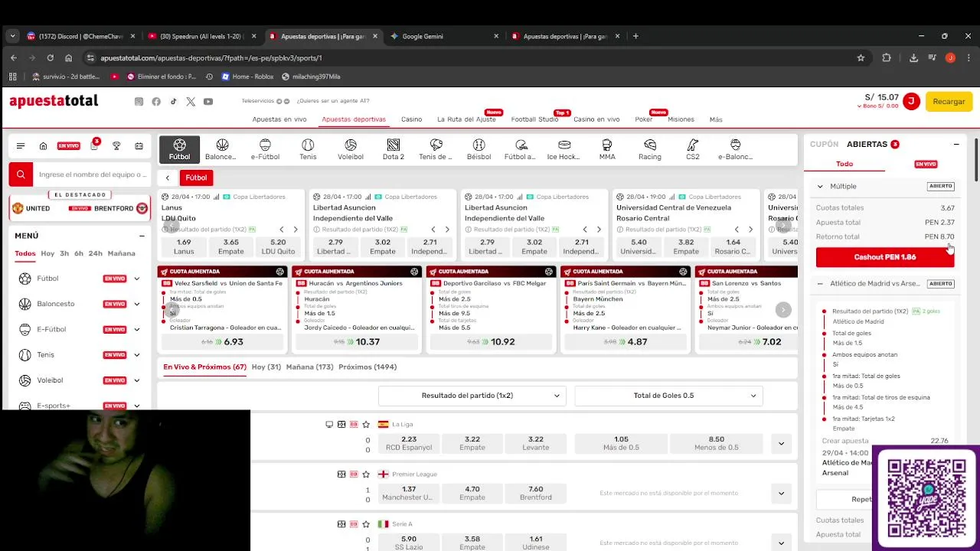This screenshot has height=551, width=980.
Task: Click Cashout PEN 1.86 button
Action: pyautogui.click(x=885, y=257)
